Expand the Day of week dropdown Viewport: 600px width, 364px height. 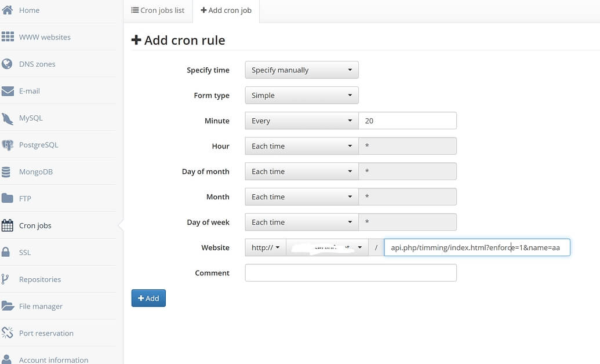click(x=301, y=223)
